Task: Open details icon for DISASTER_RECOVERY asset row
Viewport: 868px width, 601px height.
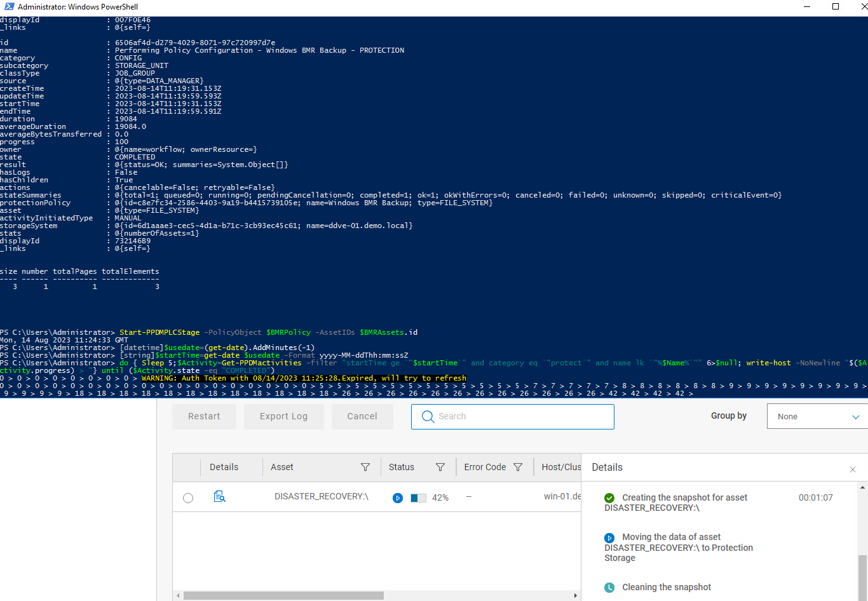Action: pos(220,497)
